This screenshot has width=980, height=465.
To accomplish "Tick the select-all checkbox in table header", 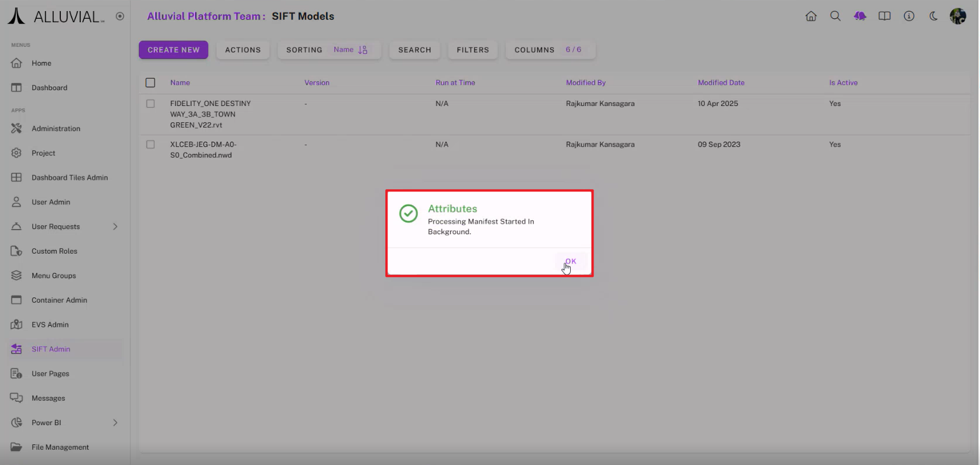I will pos(150,83).
